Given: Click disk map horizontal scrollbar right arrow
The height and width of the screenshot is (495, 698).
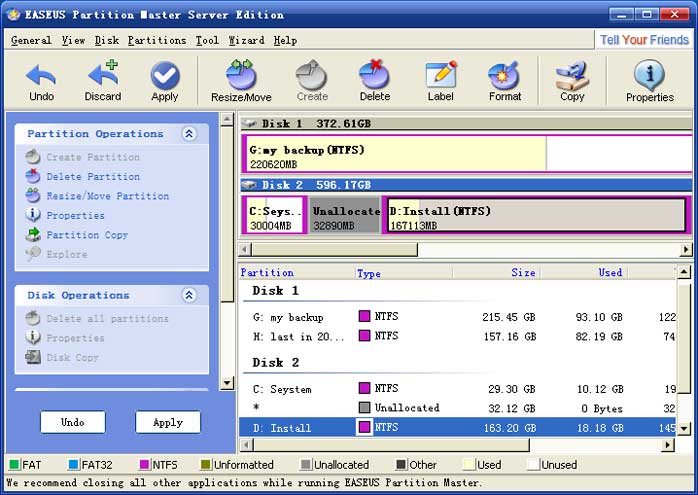Looking at the screenshot, I should pos(686,249).
